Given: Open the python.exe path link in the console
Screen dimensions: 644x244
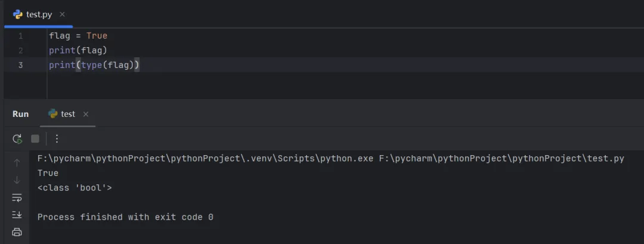Looking at the screenshot, I should tap(205, 159).
